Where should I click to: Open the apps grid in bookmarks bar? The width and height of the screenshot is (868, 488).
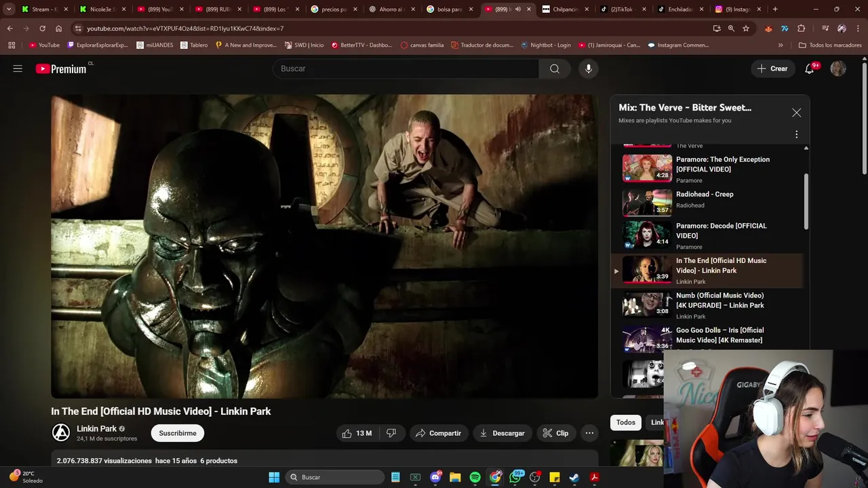(x=12, y=45)
